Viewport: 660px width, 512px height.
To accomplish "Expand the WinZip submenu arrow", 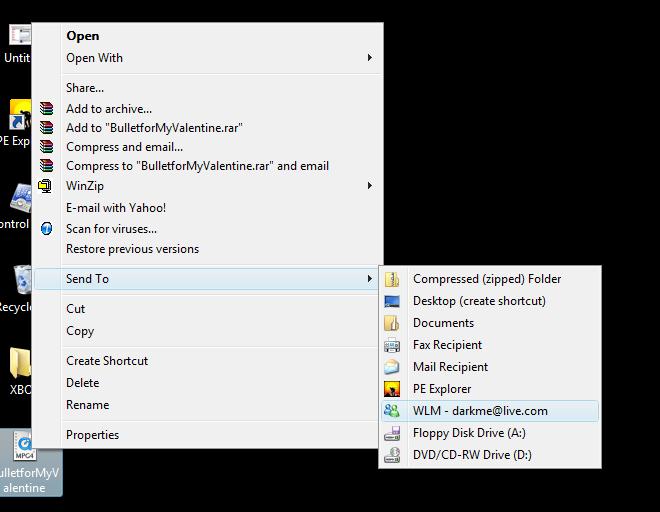I will pos(370,186).
